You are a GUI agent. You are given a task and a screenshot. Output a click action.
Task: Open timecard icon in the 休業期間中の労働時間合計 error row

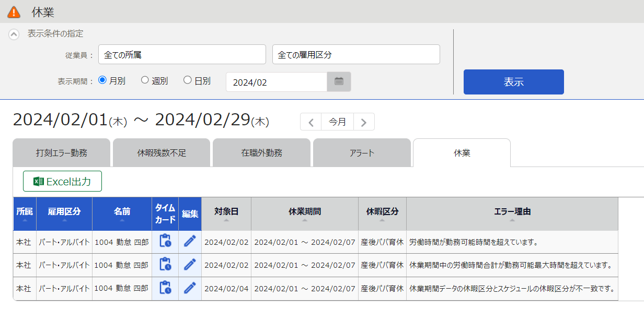click(165, 265)
